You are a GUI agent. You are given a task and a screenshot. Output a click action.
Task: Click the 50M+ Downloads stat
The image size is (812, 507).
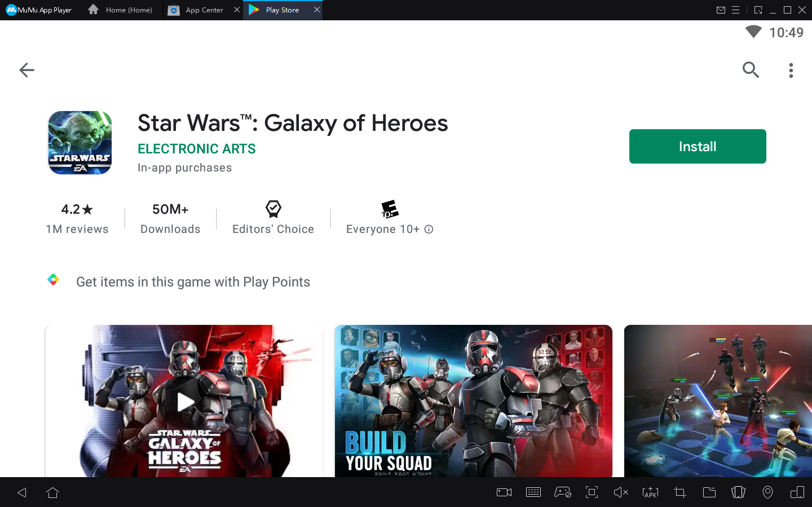pyautogui.click(x=170, y=218)
